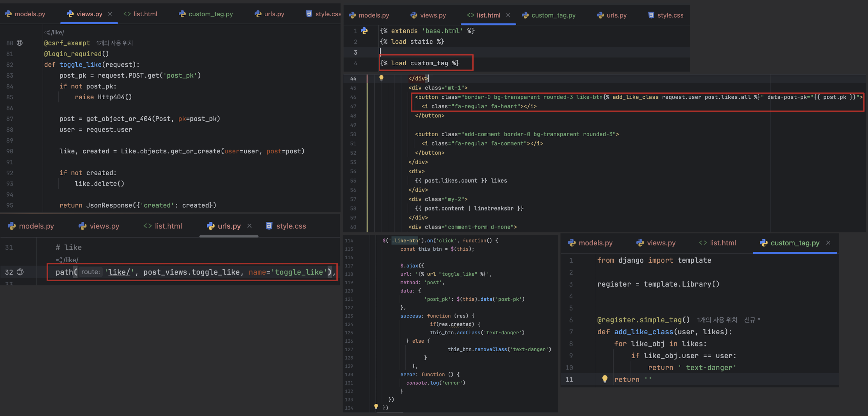This screenshot has height=416, width=868.
Task: Click the lightbulb on custom_tag.py line 11
Action: [605, 379]
